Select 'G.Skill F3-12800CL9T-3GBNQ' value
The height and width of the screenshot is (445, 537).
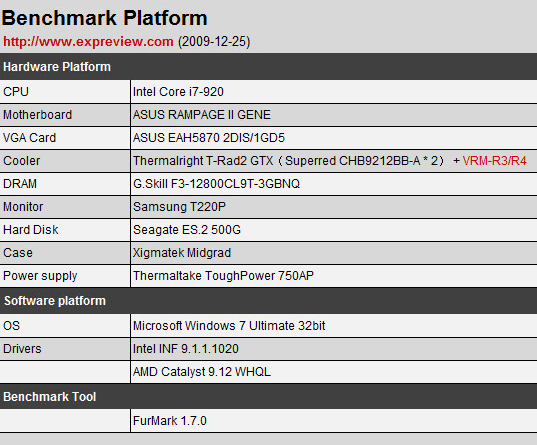coord(216,184)
